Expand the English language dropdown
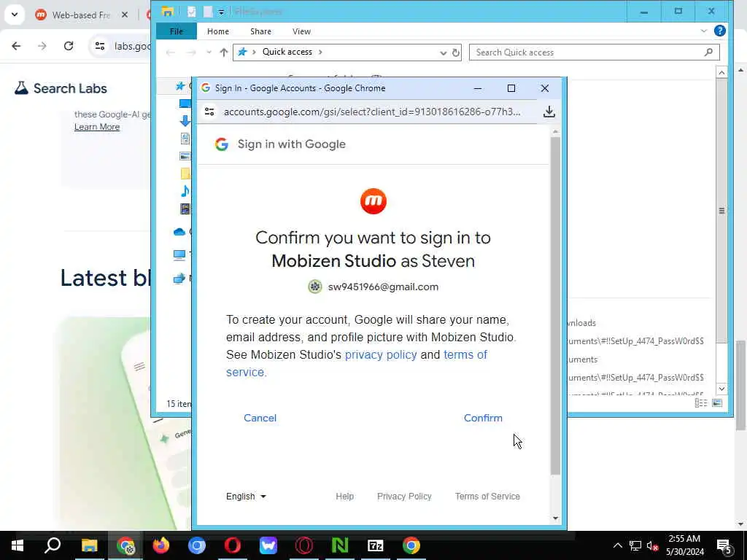This screenshot has width=747, height=560. (x=246, y=496)
